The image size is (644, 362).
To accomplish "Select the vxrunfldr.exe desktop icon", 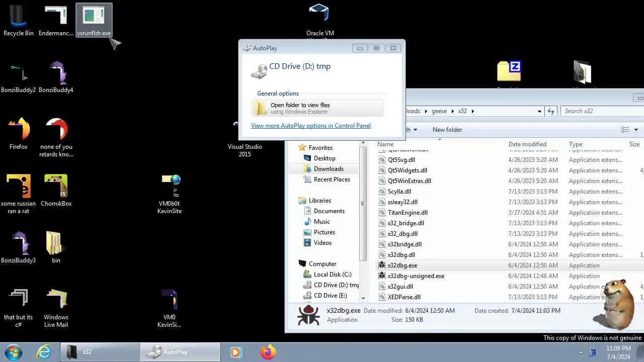I will (x=94, y=20).
